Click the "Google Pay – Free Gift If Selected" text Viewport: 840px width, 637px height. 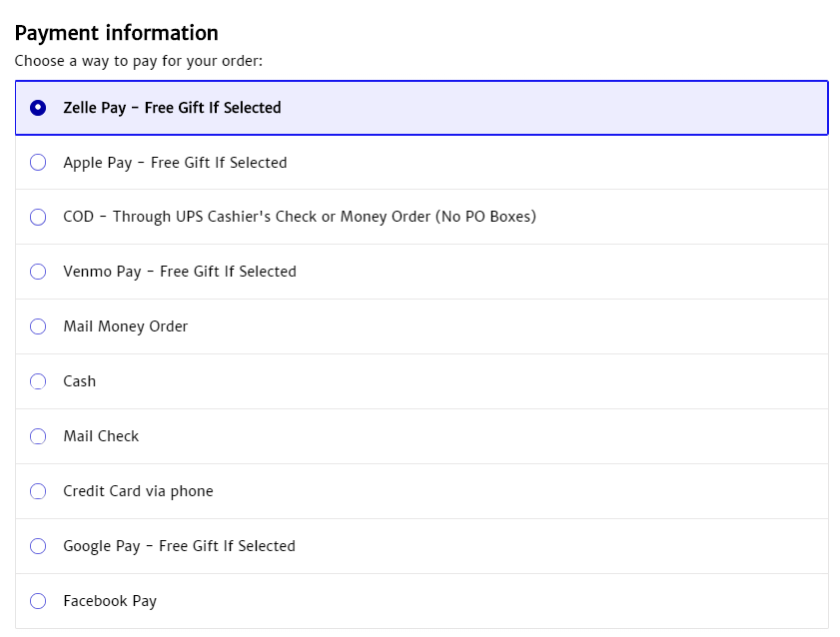coord(179,546)
